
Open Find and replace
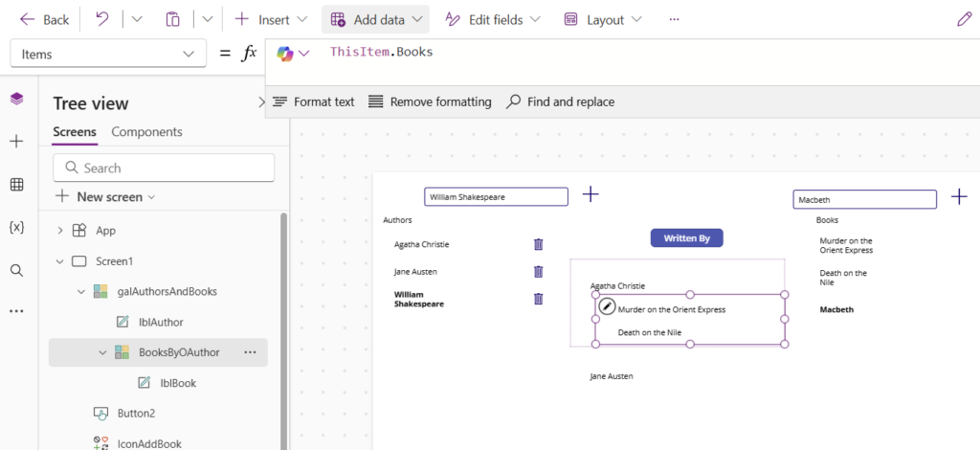[561, 101]
